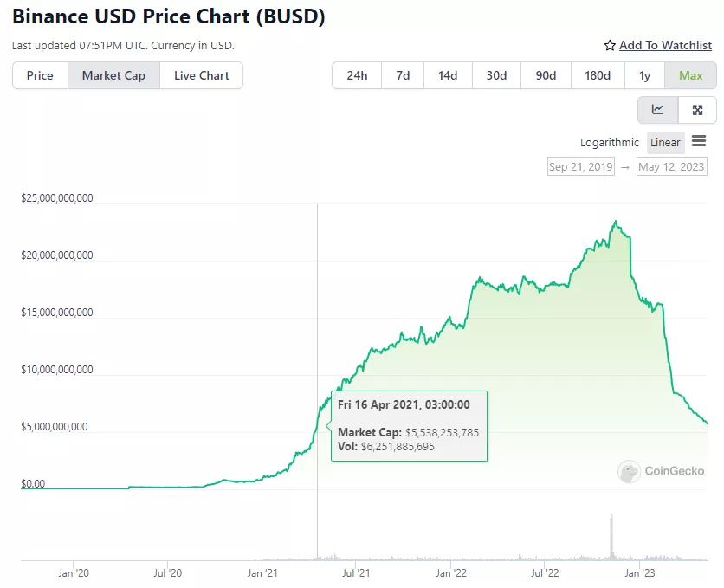Switch to the Price tab
Viewport: 724px width, 588px height.
point(39,75)
